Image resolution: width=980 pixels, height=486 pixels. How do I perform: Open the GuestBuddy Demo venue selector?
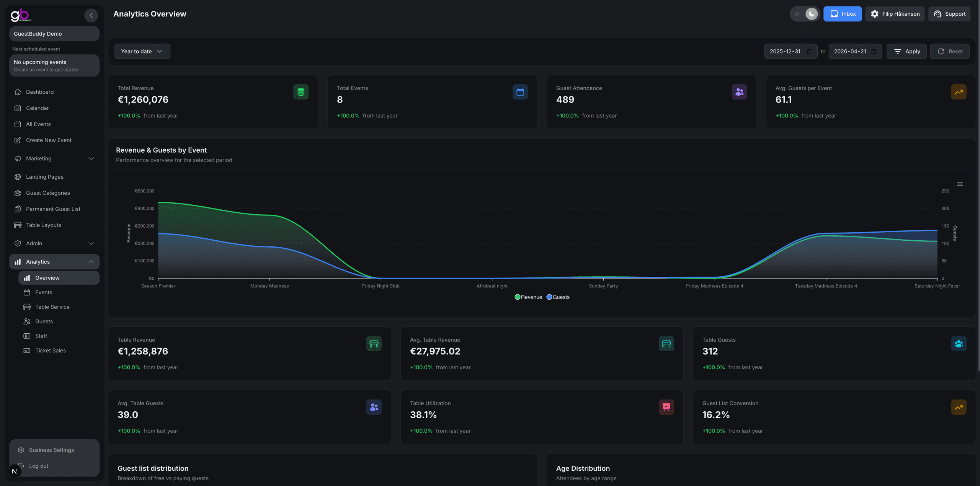click(x=54, y=34)
